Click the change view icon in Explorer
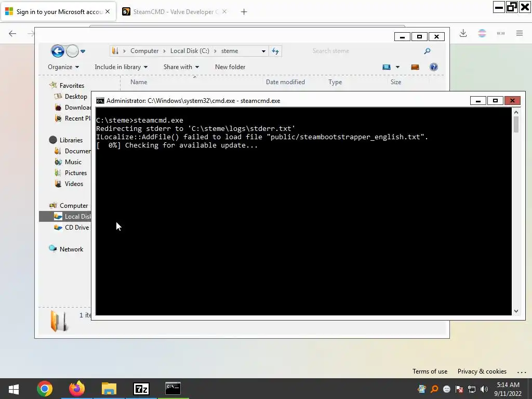Viewport: 532px width, 399px height. 387,67
